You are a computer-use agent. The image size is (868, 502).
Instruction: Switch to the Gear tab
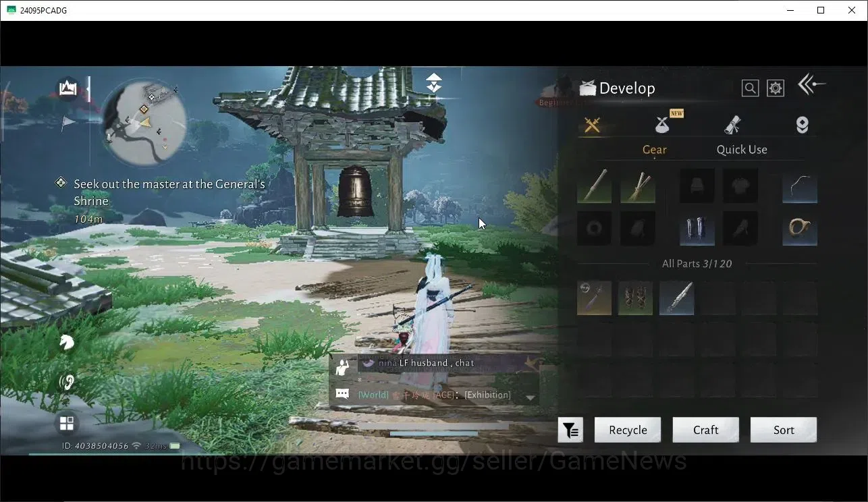(x=654, y=150)
